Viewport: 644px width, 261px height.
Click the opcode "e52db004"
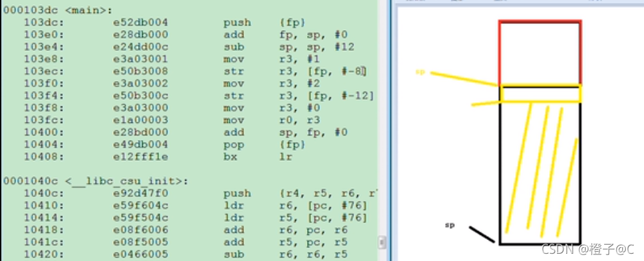(141, 23)
